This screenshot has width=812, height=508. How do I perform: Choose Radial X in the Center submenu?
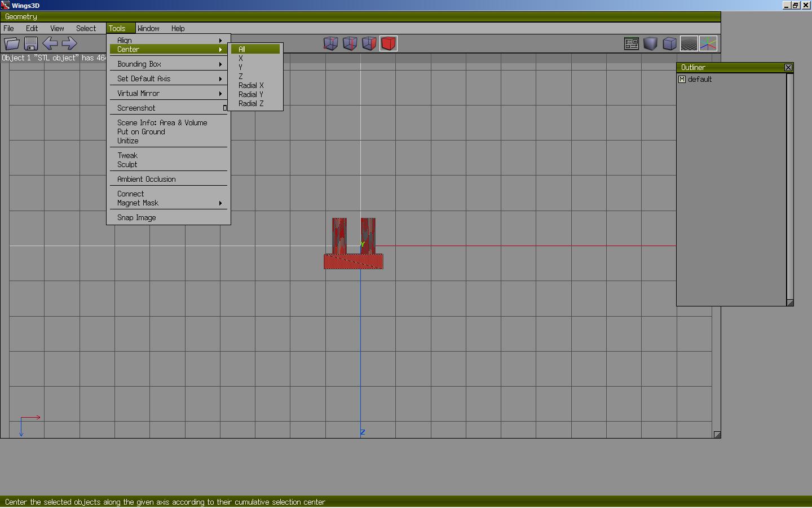251,85
